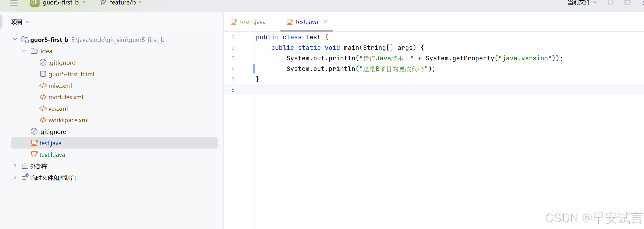Click line number 3 in gutter

[x=233, y=58]
